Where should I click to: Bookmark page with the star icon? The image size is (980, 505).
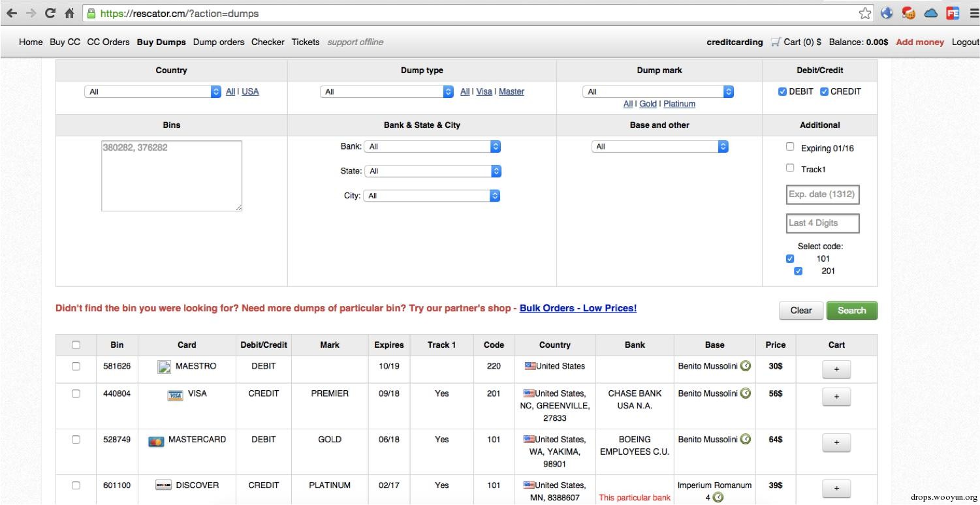click(865, 13)
